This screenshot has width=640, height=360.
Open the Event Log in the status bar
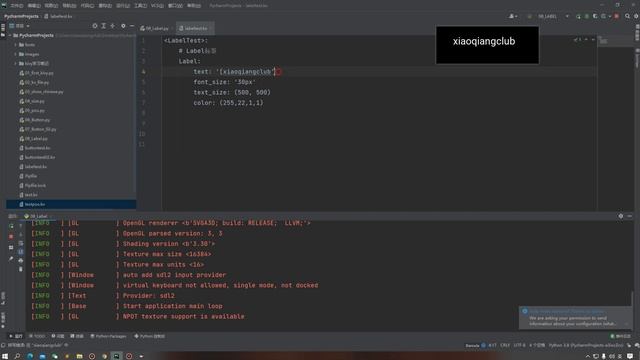pyautogui.click(x=620, y=336)
